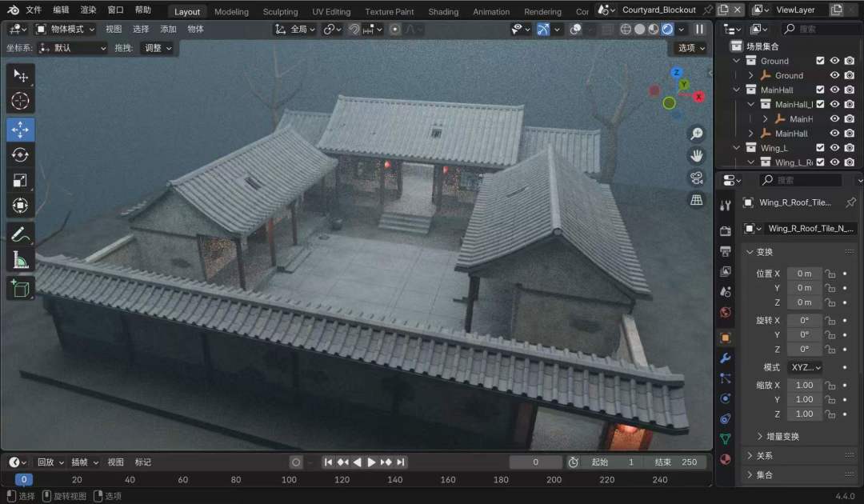
Task: Collapse the Wing_L collection in outliner
Action: point(737,148)
